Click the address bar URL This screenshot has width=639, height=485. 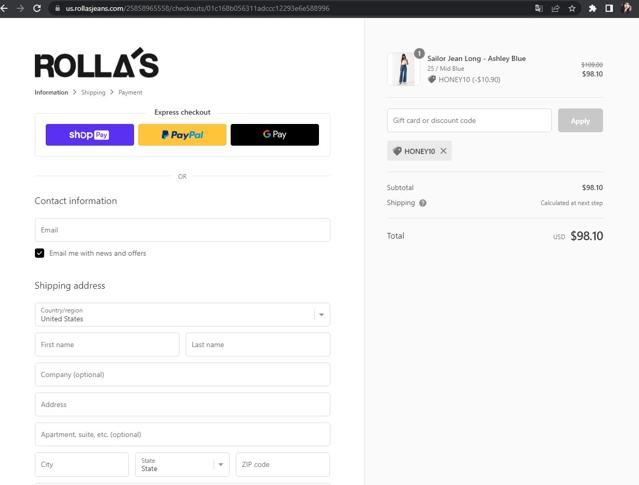(197, 8)
